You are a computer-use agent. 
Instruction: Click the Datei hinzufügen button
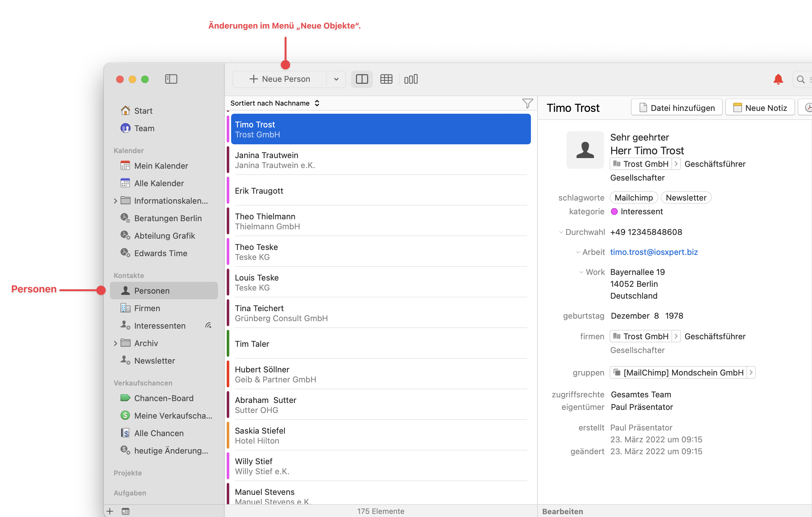pyautogui.click(x=676, y=108)
